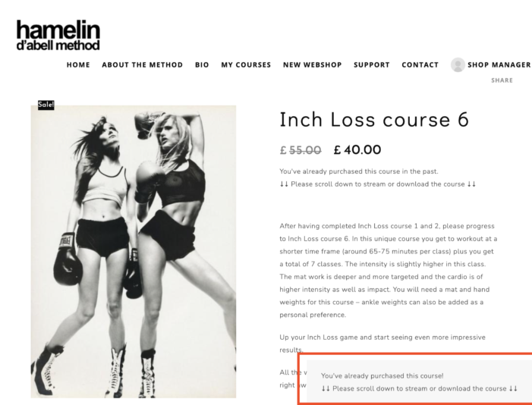Image resolution: width=532 pixels, height=405 pixels.
Task: Click the hamelin d'abell method logo
Action: point(58,36)
